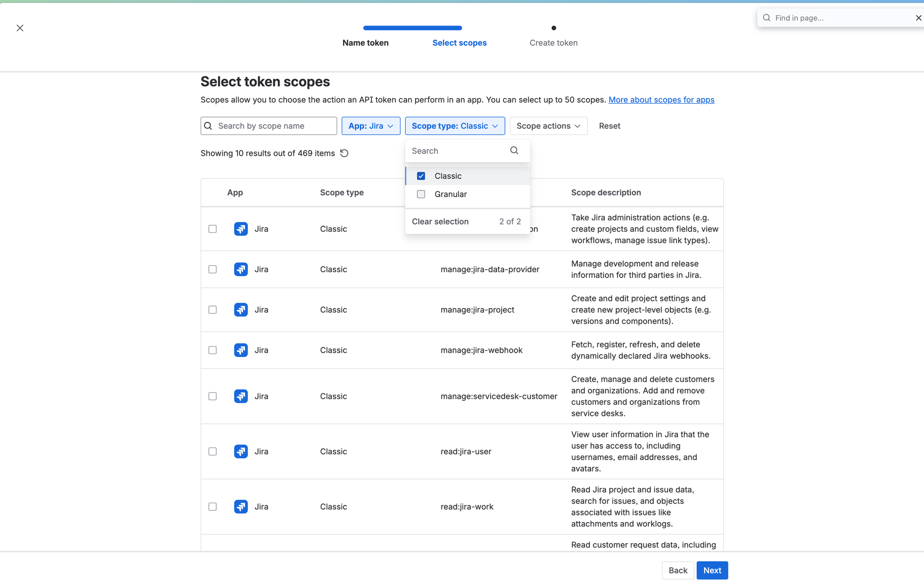Image resolution: width=924 pixels, height=587 pixels.
Task: Go to the Name token step
Action: click(365, 43)
